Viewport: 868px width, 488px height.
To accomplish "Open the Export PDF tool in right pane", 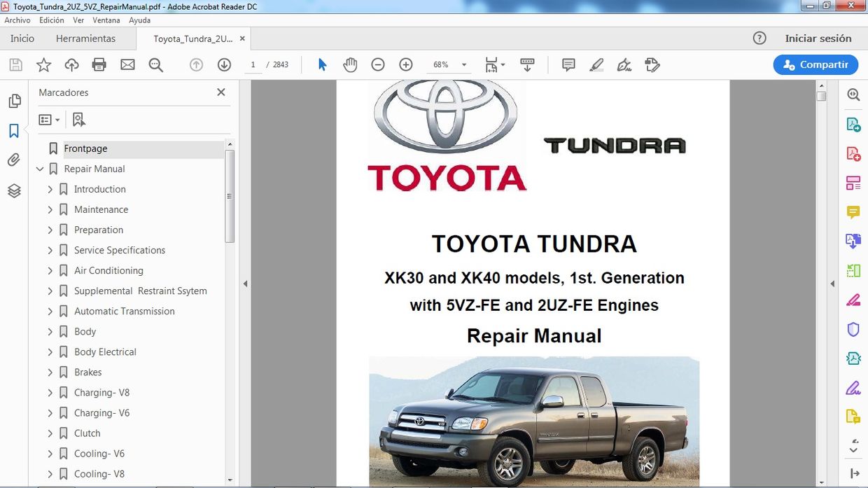I will tap(853, 125).
